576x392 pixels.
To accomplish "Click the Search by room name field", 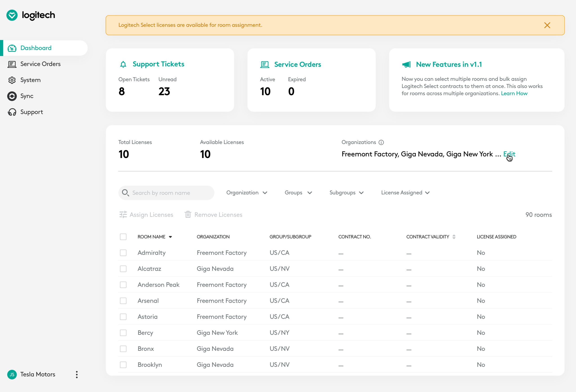I will coord(166,193).
